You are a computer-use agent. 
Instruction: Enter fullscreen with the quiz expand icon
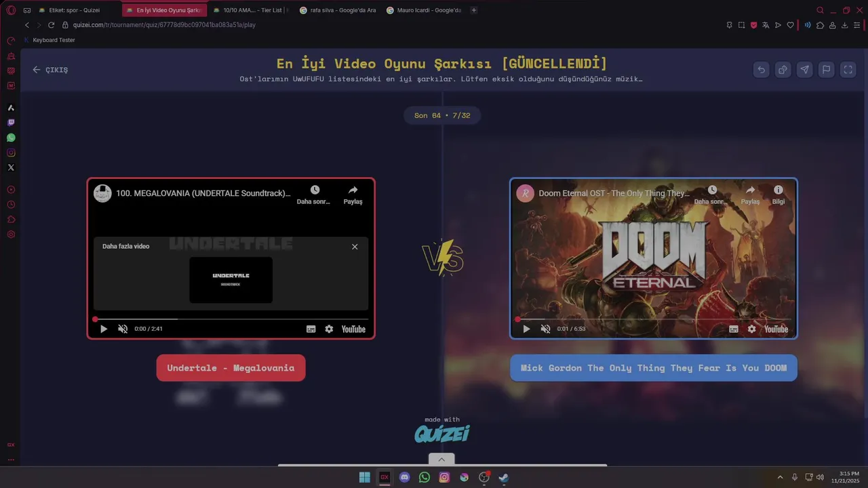tap(848, 69)
